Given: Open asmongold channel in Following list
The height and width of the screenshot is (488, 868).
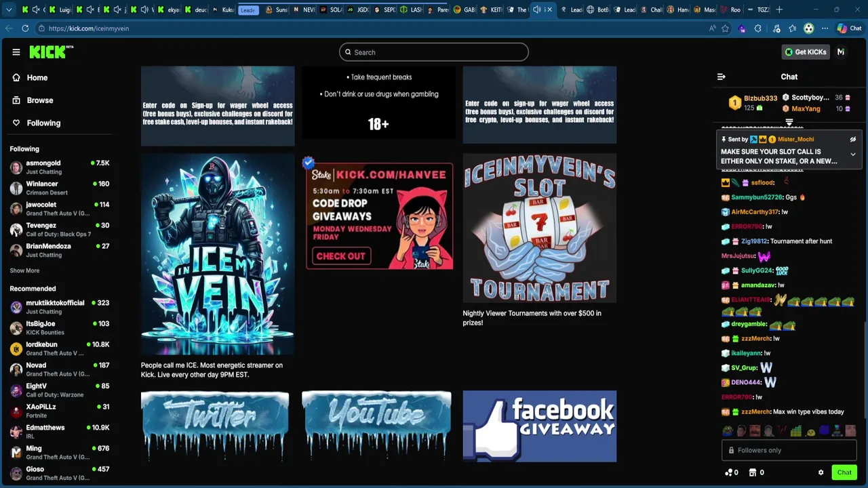Looking at the screenshot, I should tap(60, 167).
